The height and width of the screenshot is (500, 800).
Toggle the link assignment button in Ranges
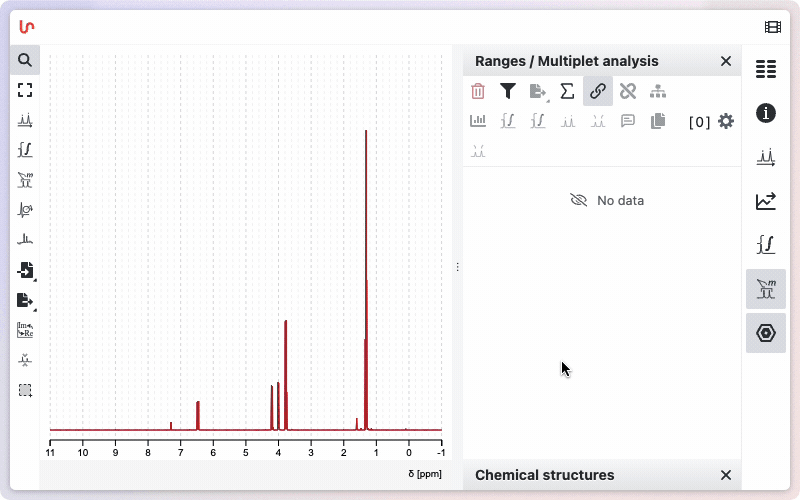tap(597, 91)
